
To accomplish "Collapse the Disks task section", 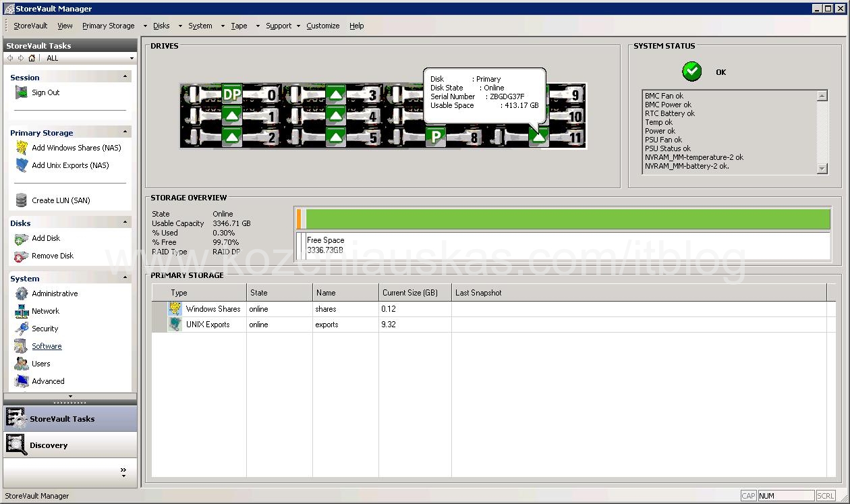I will coord(125,223).
